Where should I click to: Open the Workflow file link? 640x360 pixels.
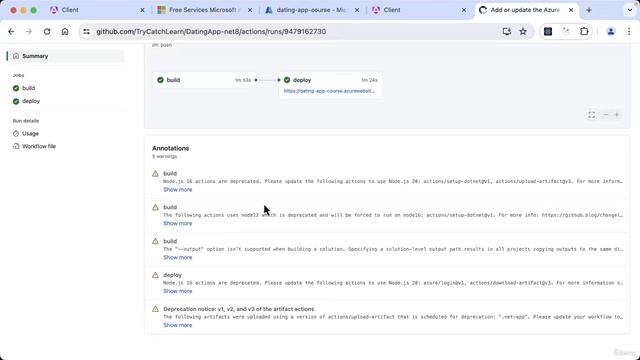click(39, 146)
